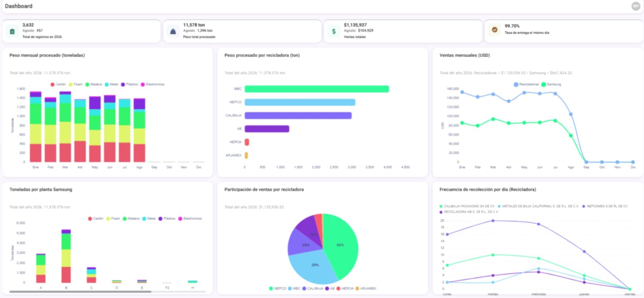Click the clipboard icon in the registros card
Image resolution: width=644 pixels, height=298 pixels.
click(x=12, y=31)
